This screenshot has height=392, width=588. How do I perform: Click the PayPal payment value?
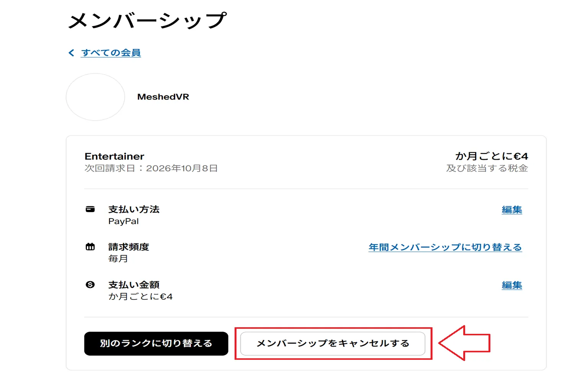click(x=123, y=221)
